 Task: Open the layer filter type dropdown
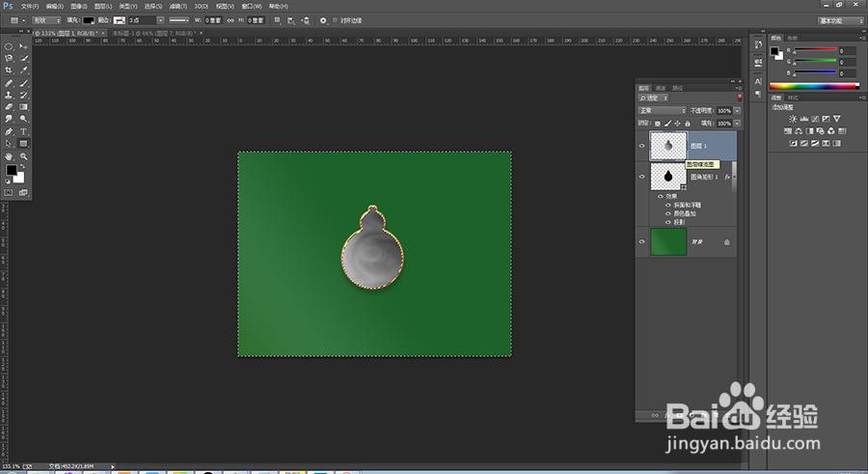(653, 98)
